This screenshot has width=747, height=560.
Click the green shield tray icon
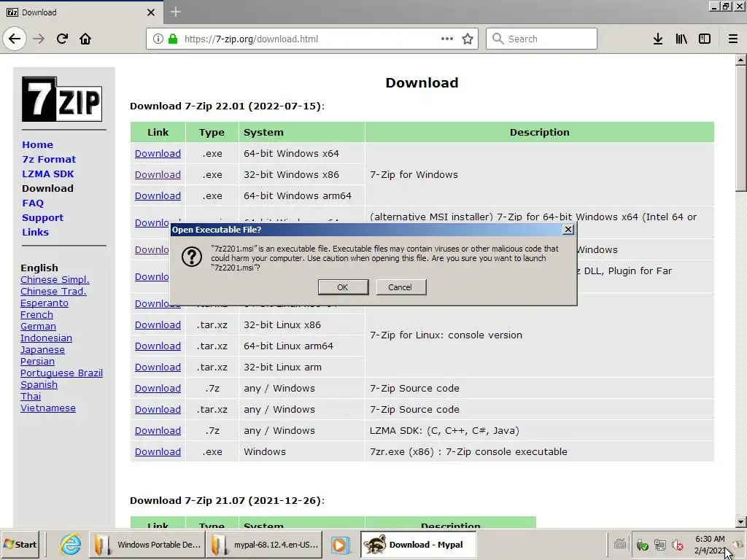pyautogui.click(x=642, y=545)
